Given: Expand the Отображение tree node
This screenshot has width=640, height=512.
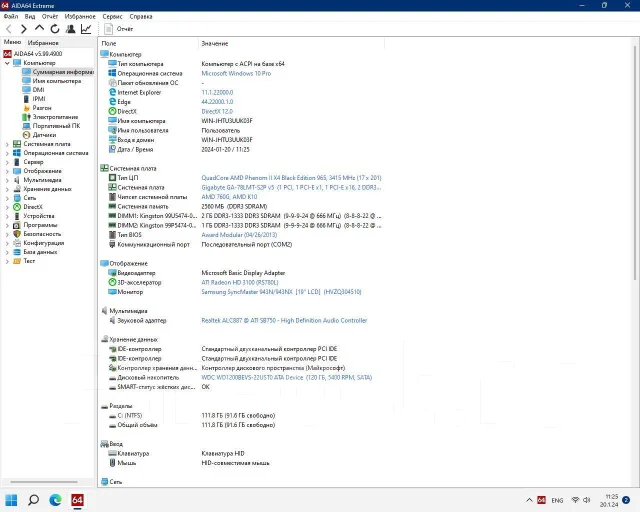Looking at the screenshot, I should pyautogui.click(x=7, y=171).
